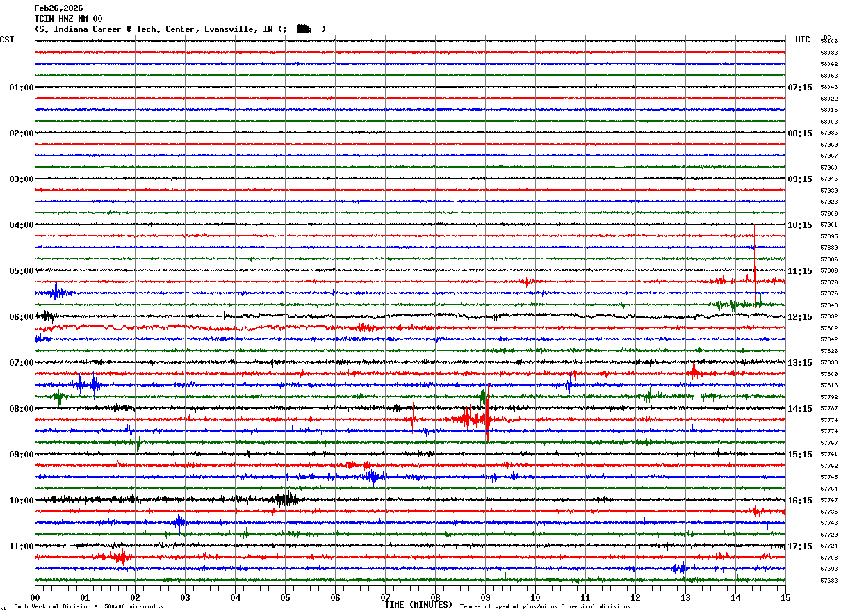841x616 pixels.
Task: Click the station code TCIN HNZ NM 00
Action: 68,19
